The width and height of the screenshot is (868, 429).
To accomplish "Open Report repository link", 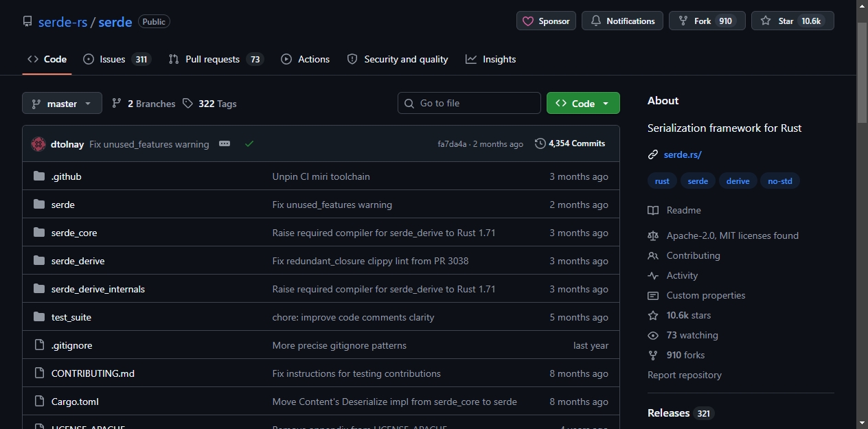I will 685,375.
